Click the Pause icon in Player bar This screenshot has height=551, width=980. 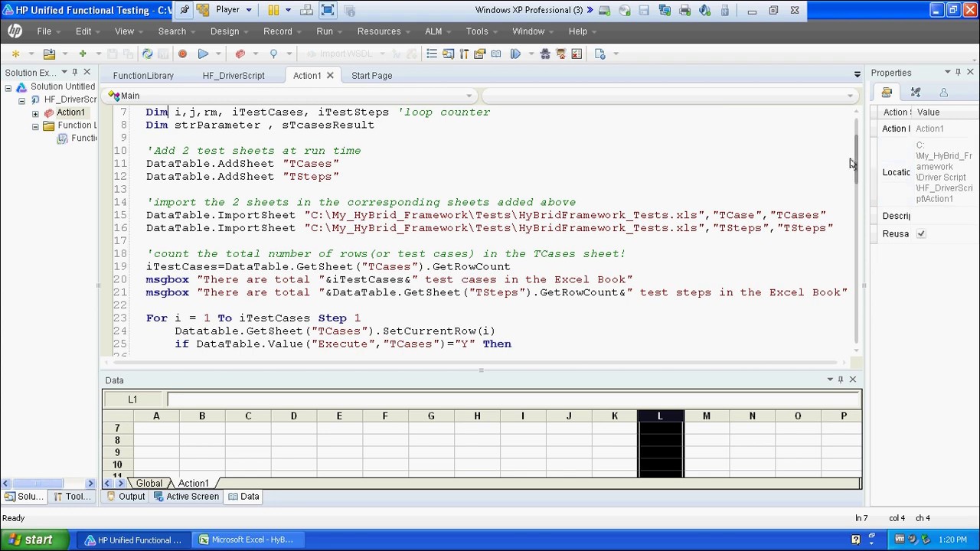pos(273,10)
